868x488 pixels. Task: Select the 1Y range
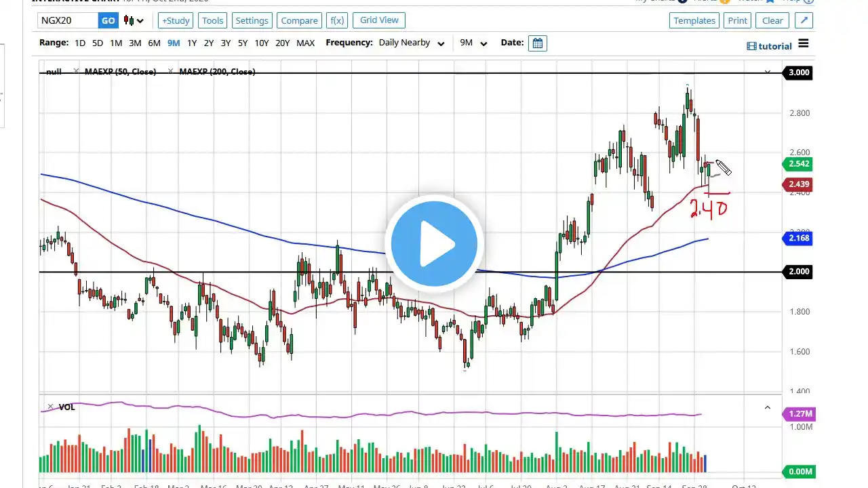192,43
